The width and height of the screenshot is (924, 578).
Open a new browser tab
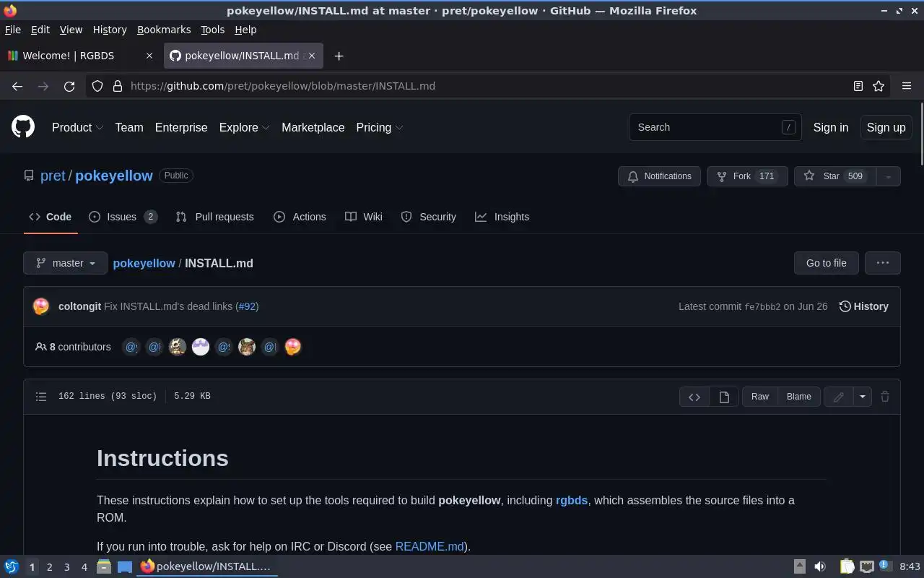click(x=339, y=56)
